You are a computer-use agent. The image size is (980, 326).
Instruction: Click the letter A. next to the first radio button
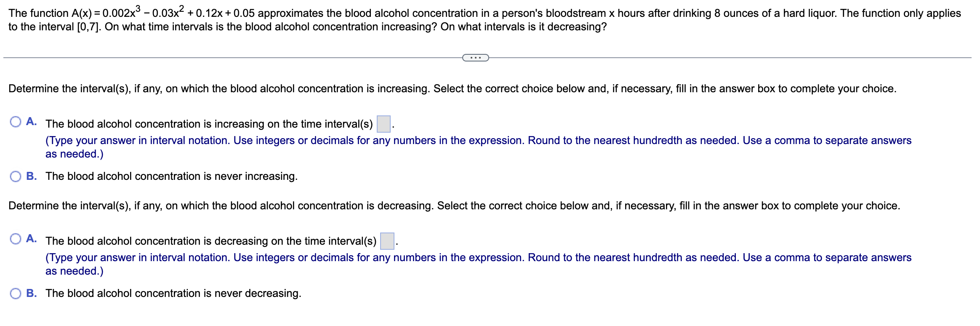(x=31, y=122)
